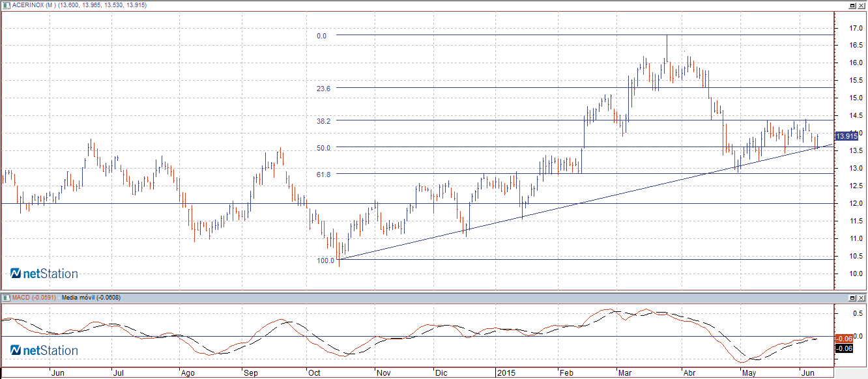Maximize the MACD indicator panel

852,297
